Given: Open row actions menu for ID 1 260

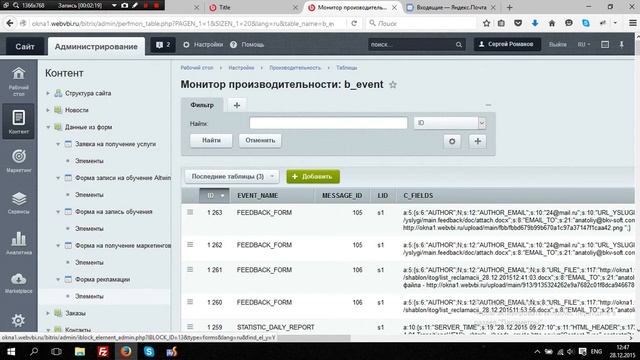Looking at the screenshot, I should pos(190,302).
